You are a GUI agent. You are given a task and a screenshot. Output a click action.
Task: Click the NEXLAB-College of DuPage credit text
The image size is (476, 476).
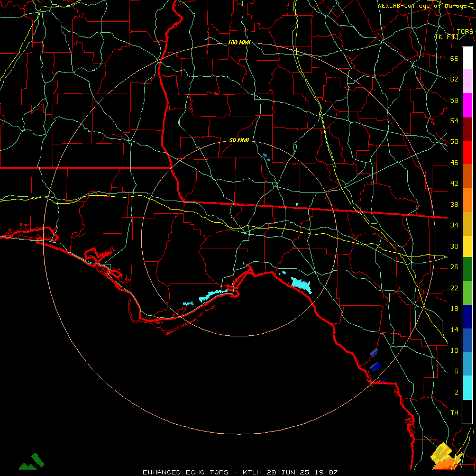point(426,6)
